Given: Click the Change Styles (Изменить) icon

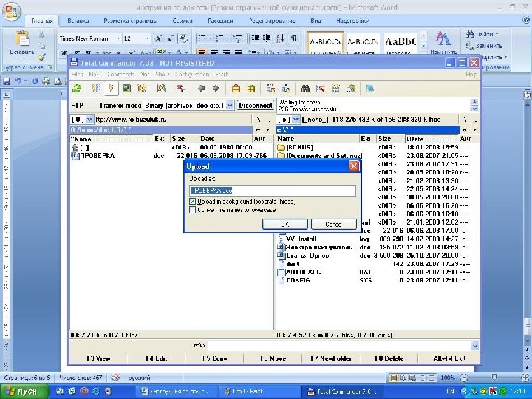Looking at the screenshot, I should (x=443, y=42).
